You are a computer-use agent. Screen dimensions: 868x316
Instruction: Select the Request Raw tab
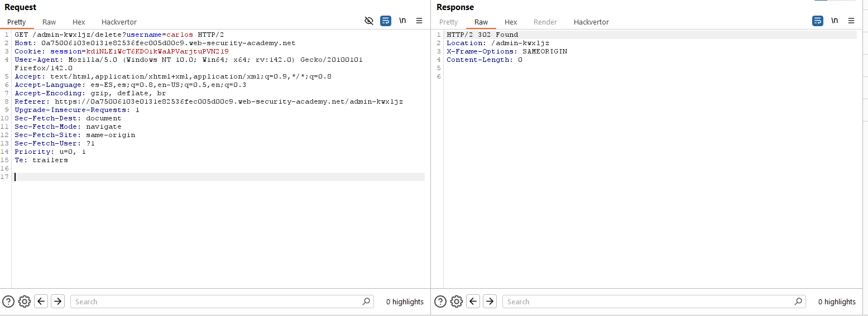49,22
